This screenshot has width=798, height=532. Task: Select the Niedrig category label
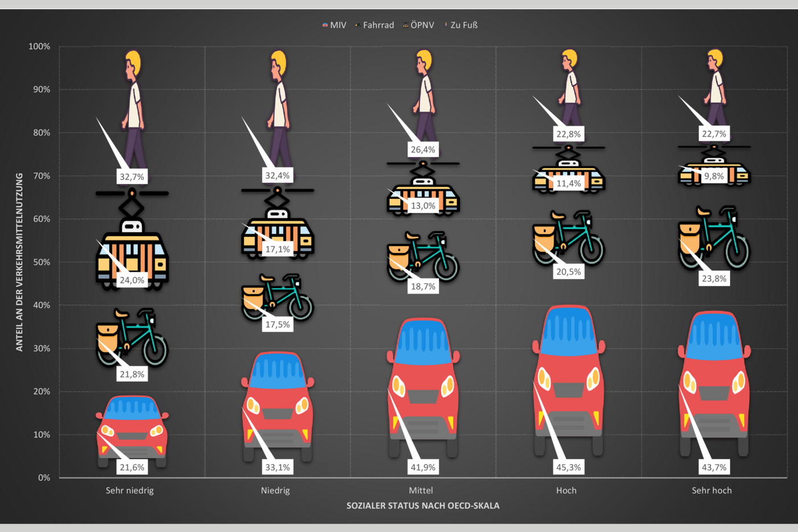coord(275,490)
